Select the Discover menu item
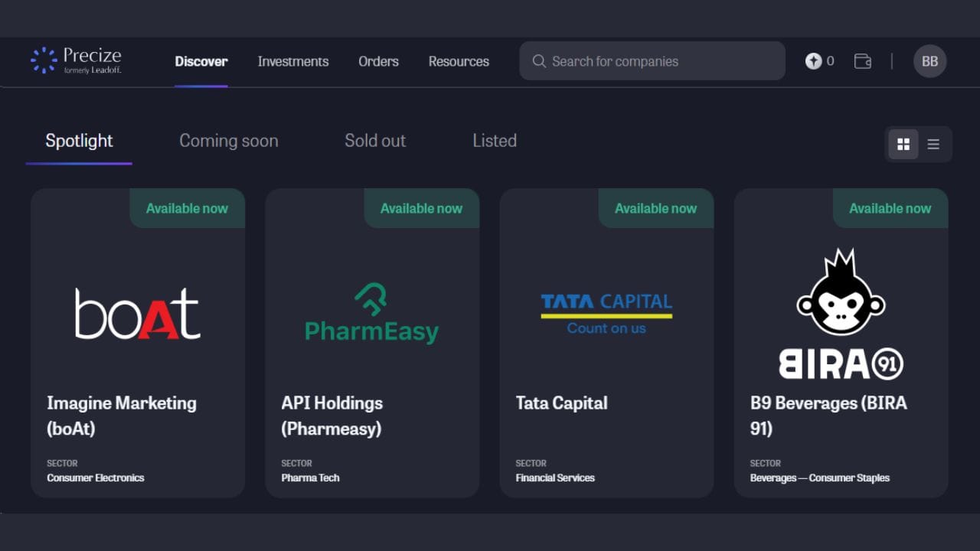Screen dimensions: 980x551 [x=201, y=61]
